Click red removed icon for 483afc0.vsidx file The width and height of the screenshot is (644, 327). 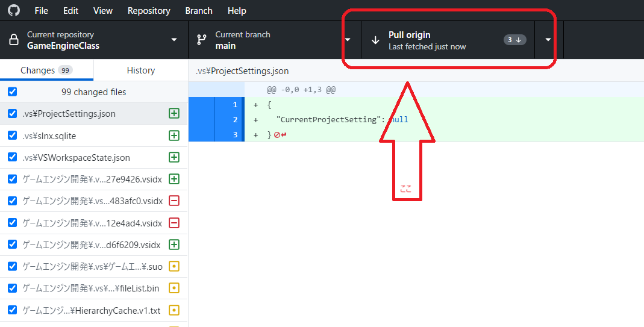(x=174, y=201)
